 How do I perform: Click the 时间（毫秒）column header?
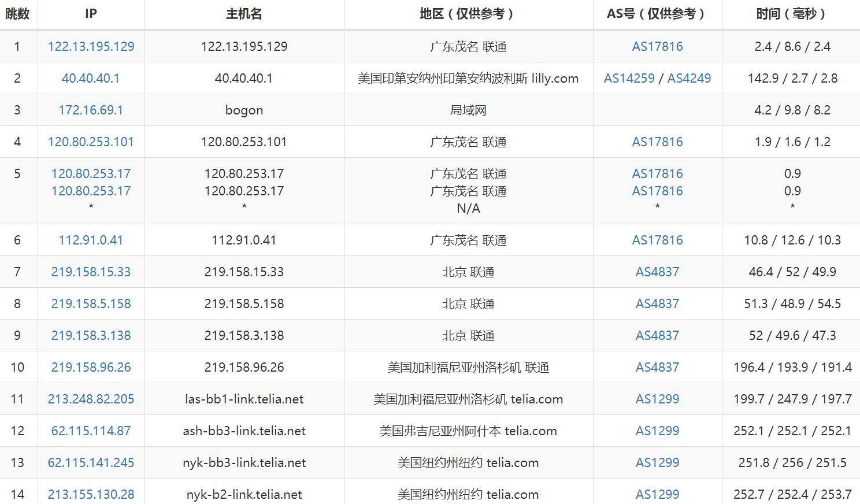[792, 14]
